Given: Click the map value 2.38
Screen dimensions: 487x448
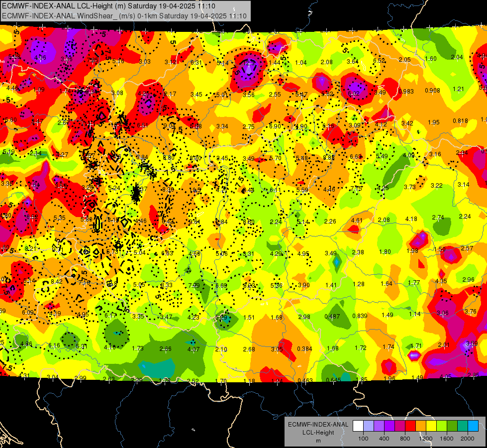Looking at the screenshot, I should (x=358, y=252).
